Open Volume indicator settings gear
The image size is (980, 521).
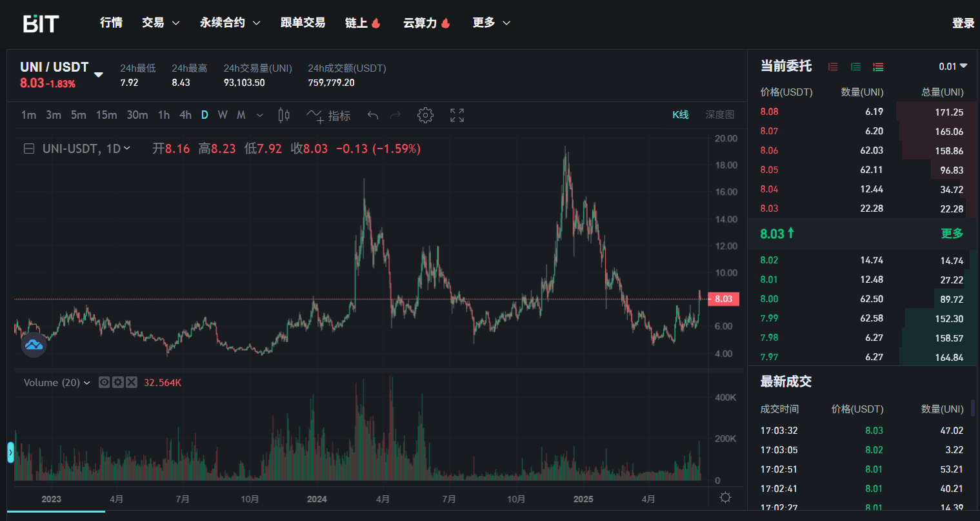pyautogui.click(x=117, y=382)
